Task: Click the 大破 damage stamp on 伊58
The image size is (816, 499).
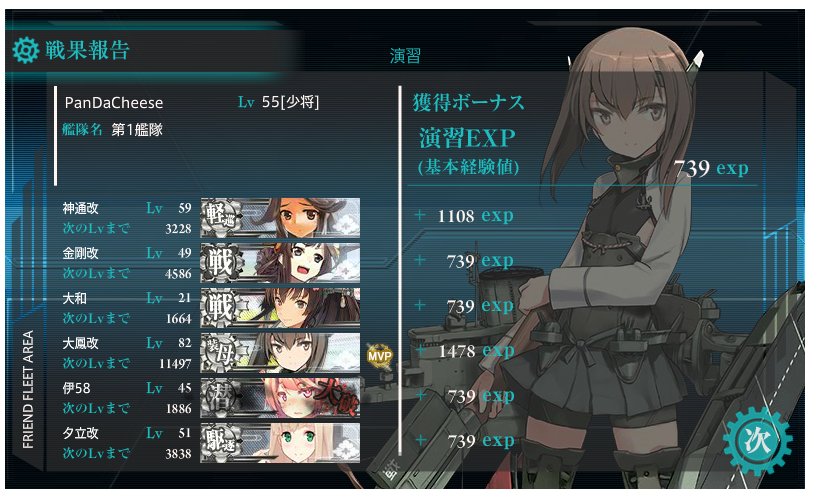Action: tap(337, 398)
